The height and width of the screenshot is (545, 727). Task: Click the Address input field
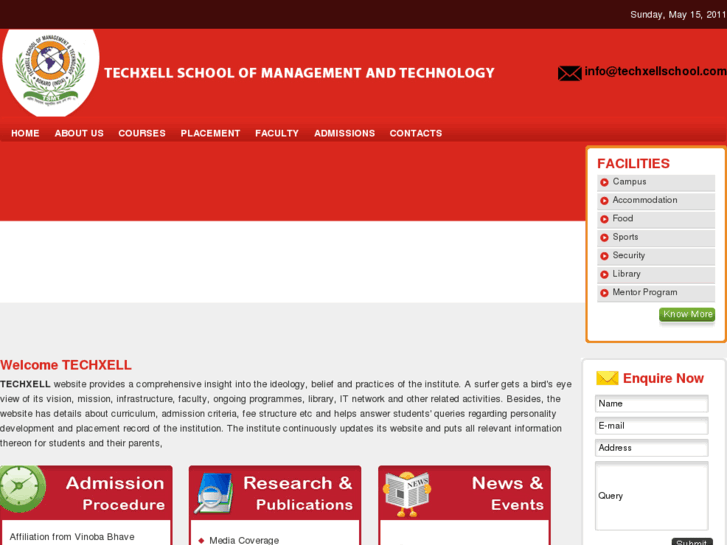(651, 448)
